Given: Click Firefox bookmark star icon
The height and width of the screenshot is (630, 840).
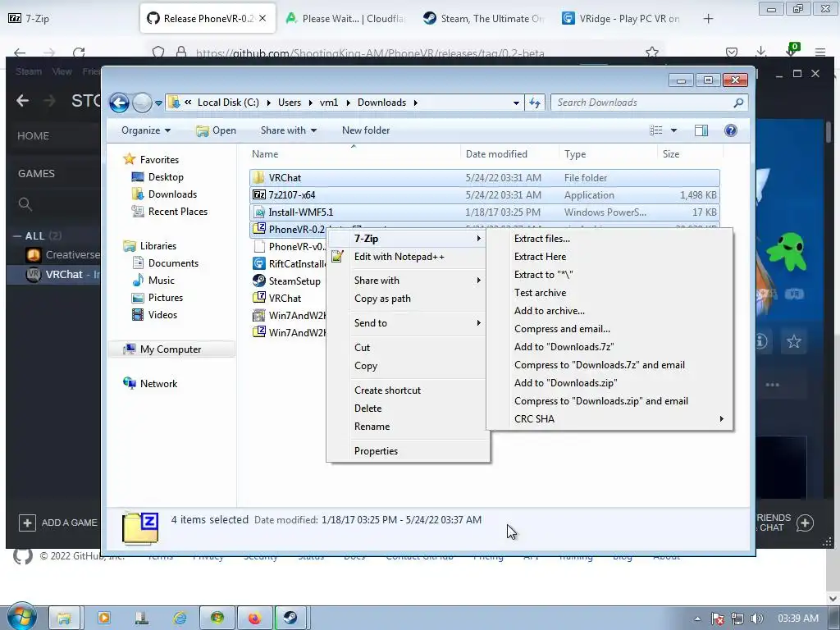Looking at the screenshot, I should pyautogui.click(x=652, y=52).
